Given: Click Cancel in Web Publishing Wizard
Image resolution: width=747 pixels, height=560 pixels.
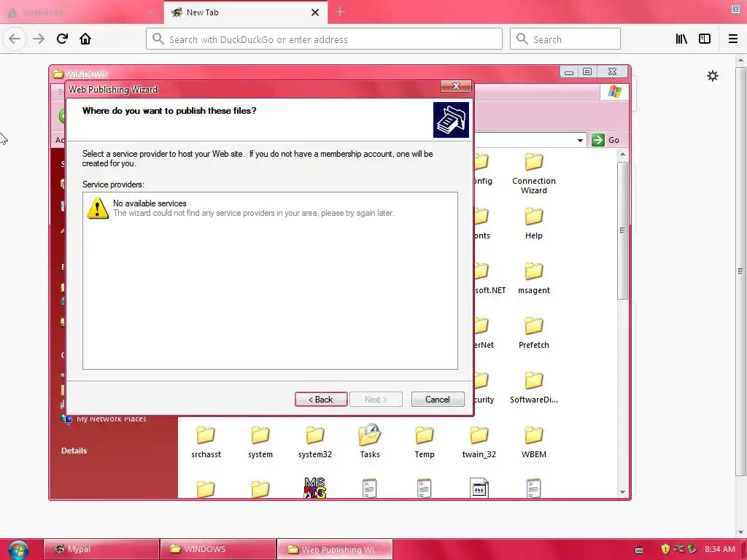Looking at the screenshot, I should click(x=438, y=400).
